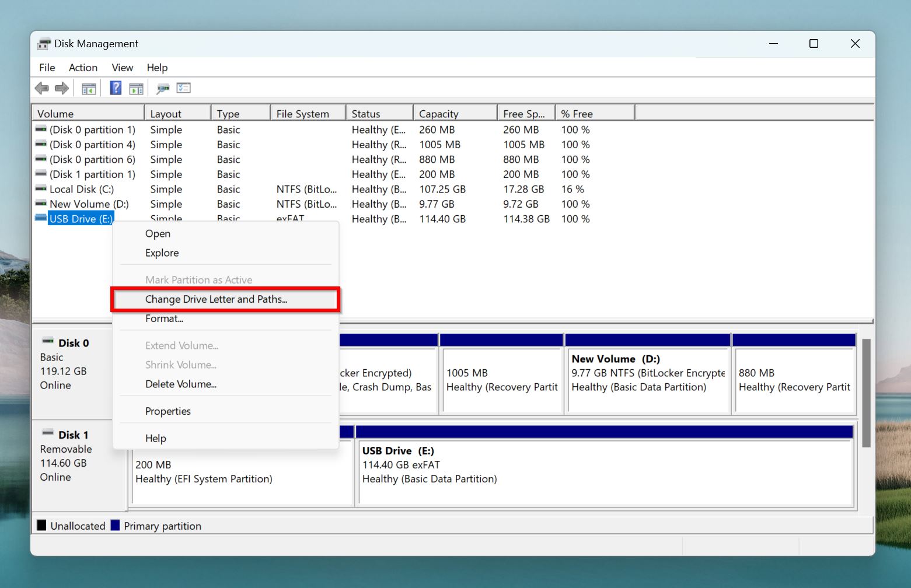911x588 pixels.
Task: Click the Show/Hide Action Pane toolbar icon
Action: point(136,89)
